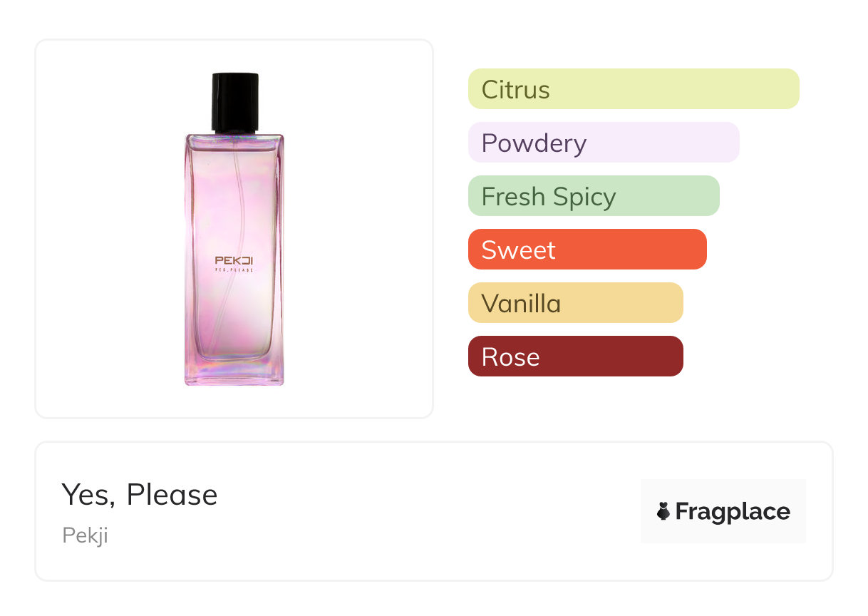Open the Yes, Please fragrance title
868x616 pixels.
click(x=140, y=495)
